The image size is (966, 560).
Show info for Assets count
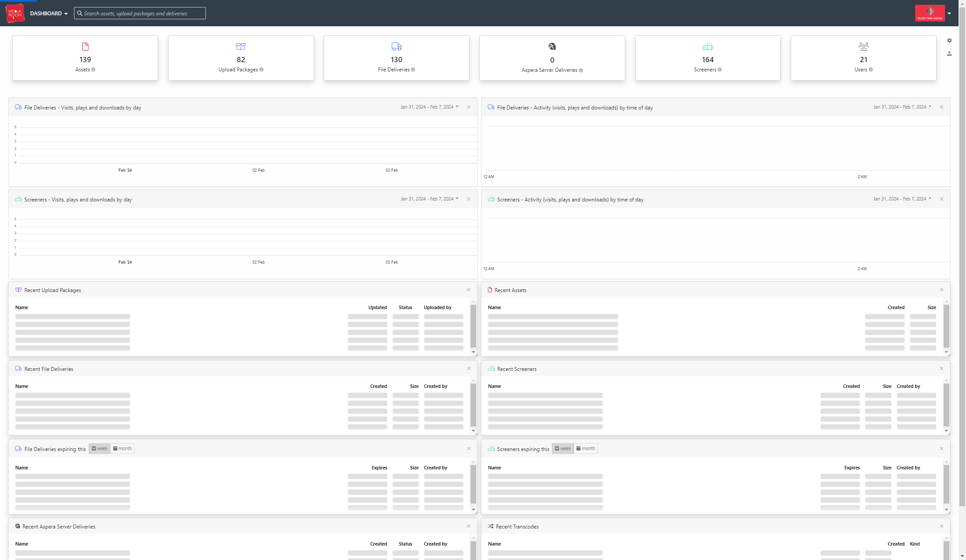coord(93,70)
